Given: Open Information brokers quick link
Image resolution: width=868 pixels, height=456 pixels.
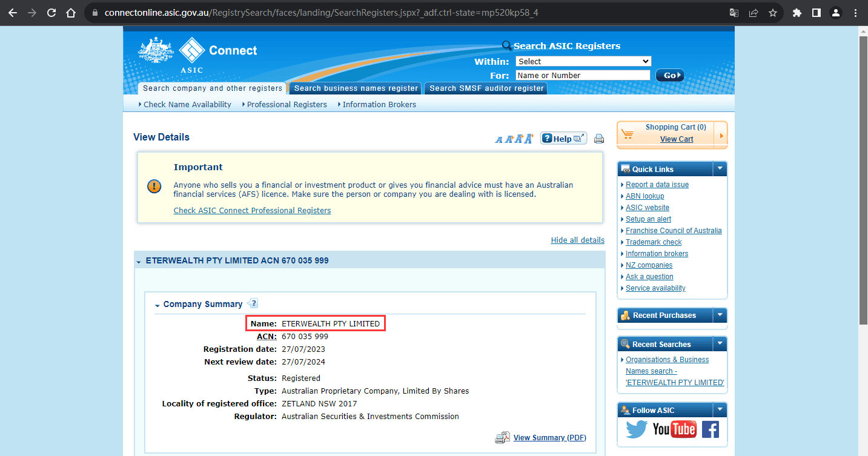Looking at the screenshot, I should point(657,254).
